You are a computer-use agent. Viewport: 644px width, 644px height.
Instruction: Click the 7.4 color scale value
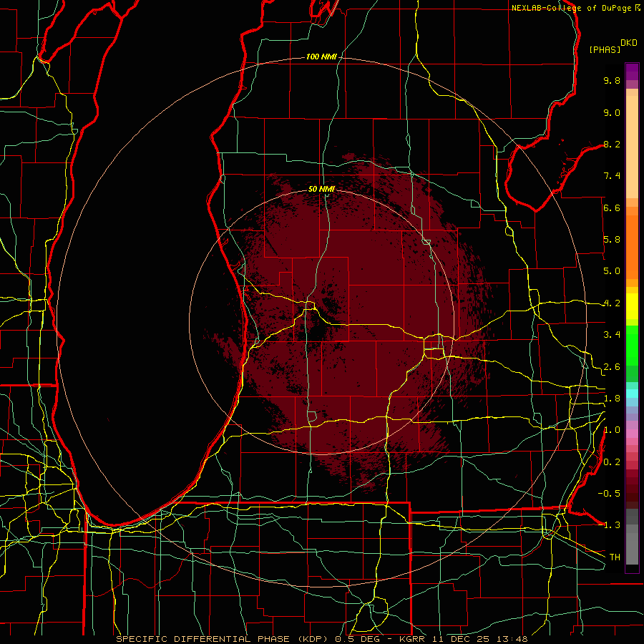[612, 176]
